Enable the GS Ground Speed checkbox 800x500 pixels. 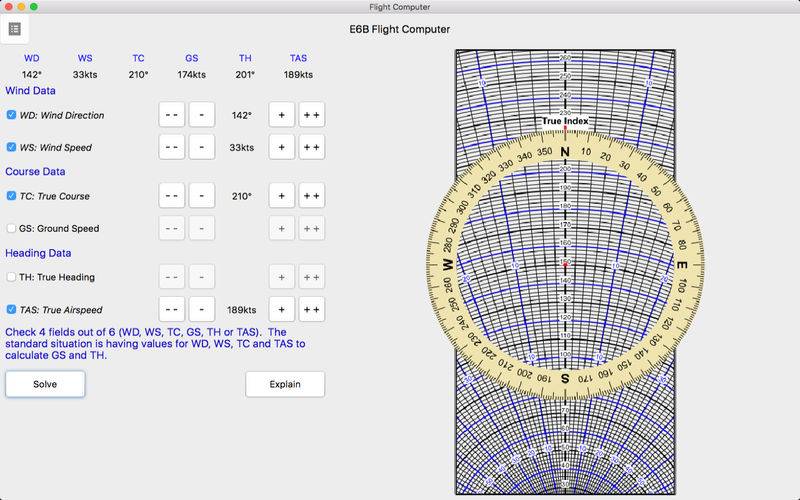click(x=11, y=228)
